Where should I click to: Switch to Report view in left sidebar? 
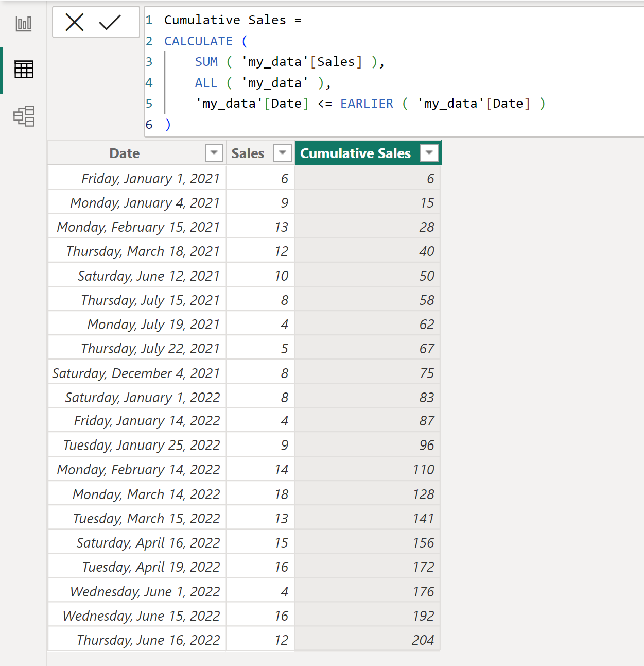(x=23, y=23)
